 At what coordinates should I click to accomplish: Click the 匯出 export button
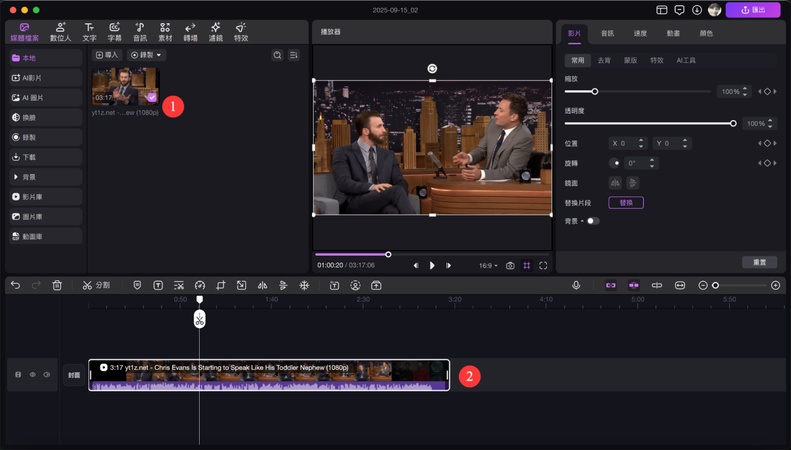[x=753, y=10]
